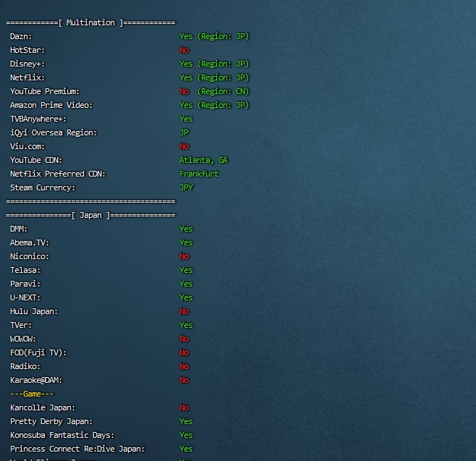The width and height of the screenshot is (476, 461).
Task: Click the red 'No' beside WOWOW
Action: (x=184, y=339)
